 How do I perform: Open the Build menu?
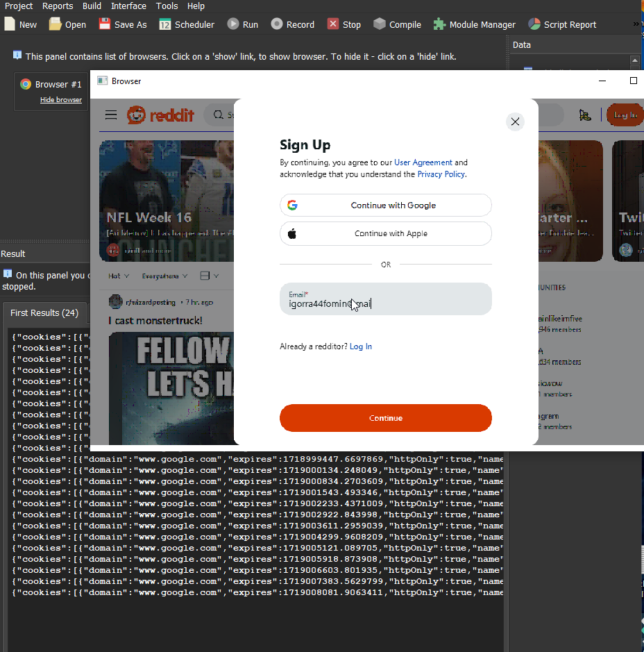(x=92, y=6)
